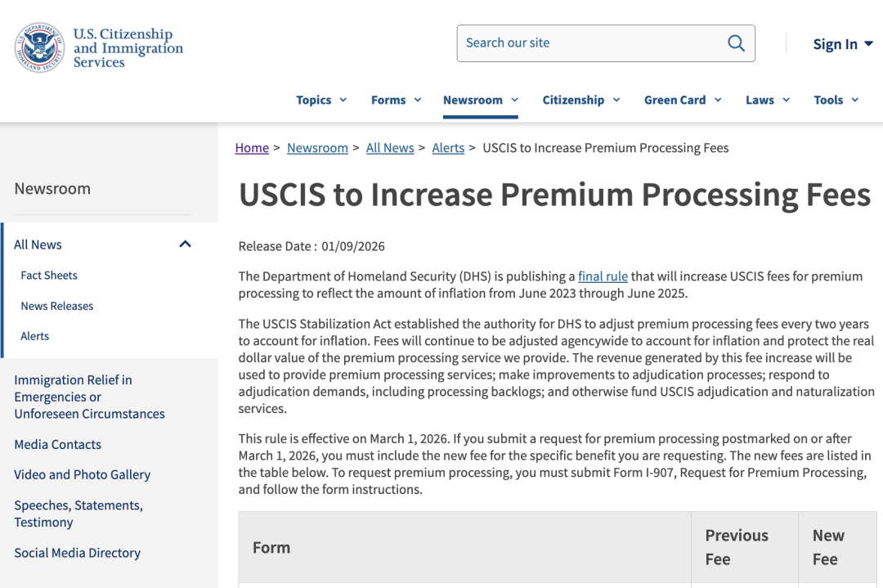Open the Sign In dropdown
This screenshot has height=588, width=883.
(x=842, y=44)
